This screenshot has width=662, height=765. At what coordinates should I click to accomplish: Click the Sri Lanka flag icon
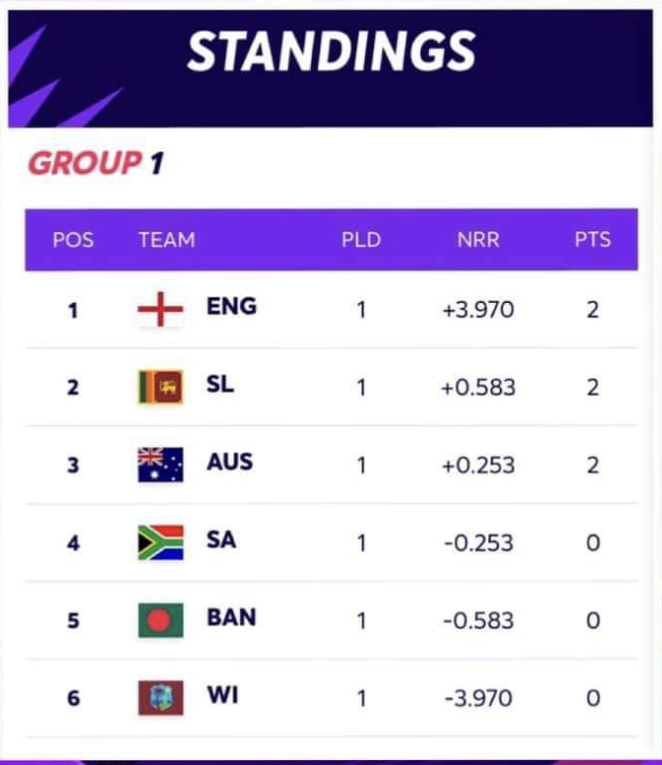(160, 387)
